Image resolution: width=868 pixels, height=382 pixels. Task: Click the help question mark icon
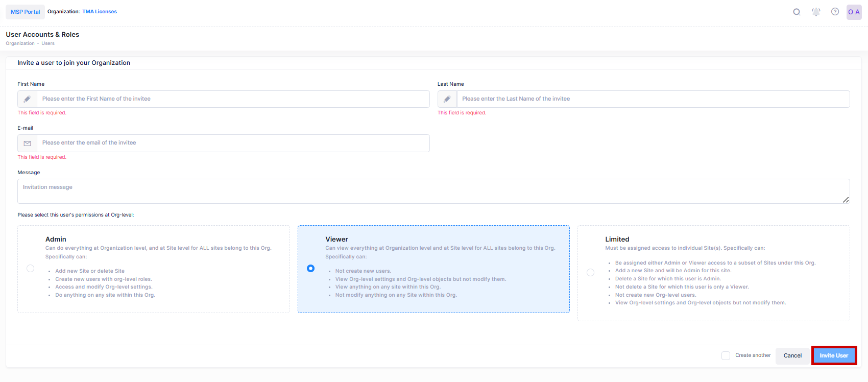[835, 12]
